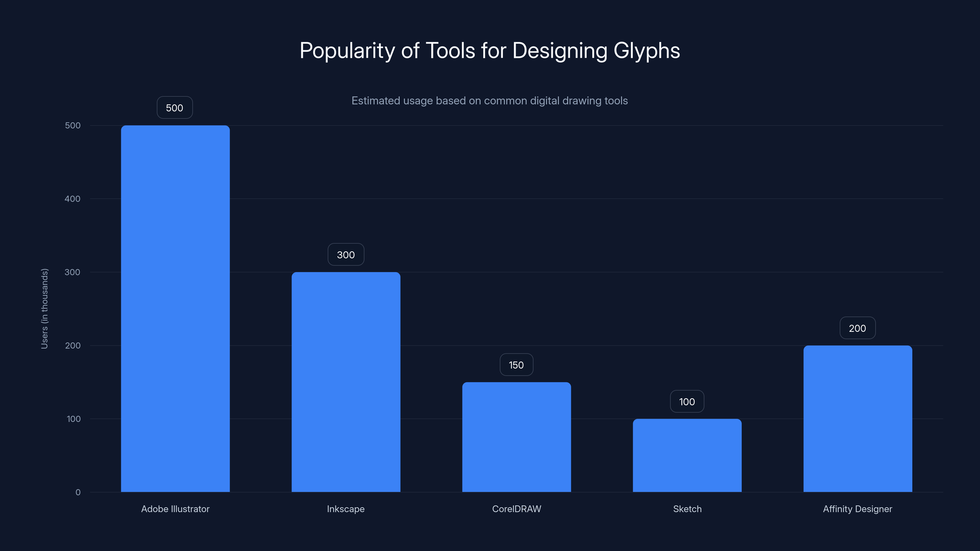Click the Adobe Illustrator axis label
980x551 pixels.
[175, 509]
